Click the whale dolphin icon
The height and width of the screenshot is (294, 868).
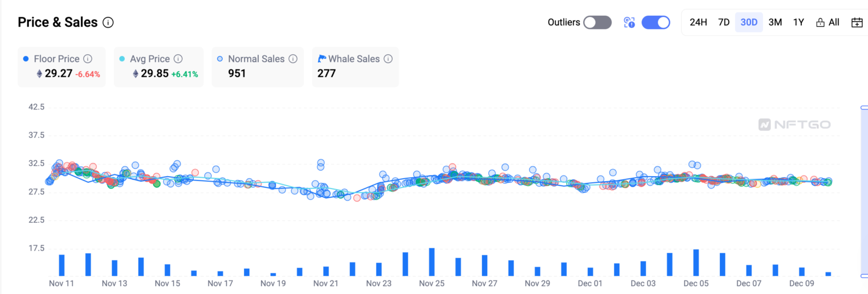[322, 59]
